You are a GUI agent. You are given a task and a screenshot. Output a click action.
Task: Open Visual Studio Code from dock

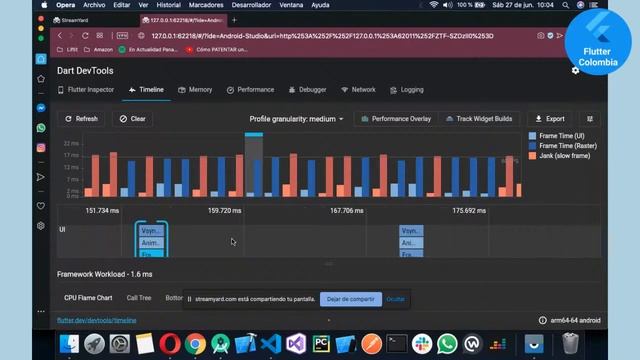pyautogui.click(x=271, y=344)
